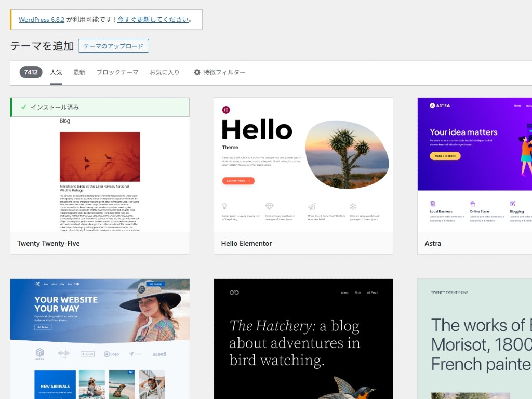Open the Hello Elementor theme thumbnail
532x399 pixels.
(x=303, y=165)
